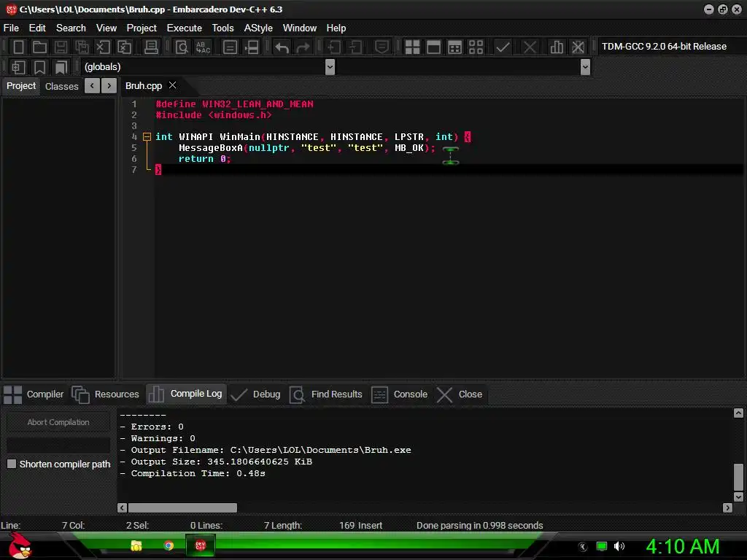Click the Delete profiling information icon
Screen dimensions: 747x560
(x=578, y=47)
